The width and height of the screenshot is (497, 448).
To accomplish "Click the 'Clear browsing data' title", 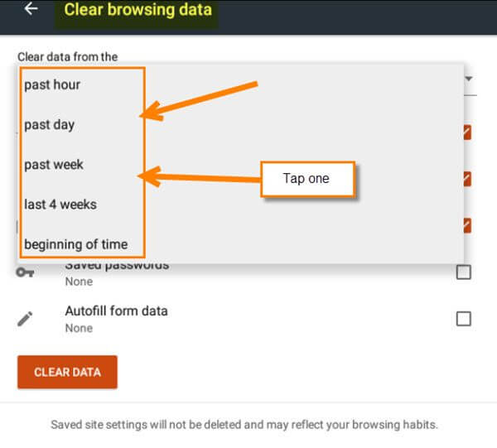I will (138, 9).
